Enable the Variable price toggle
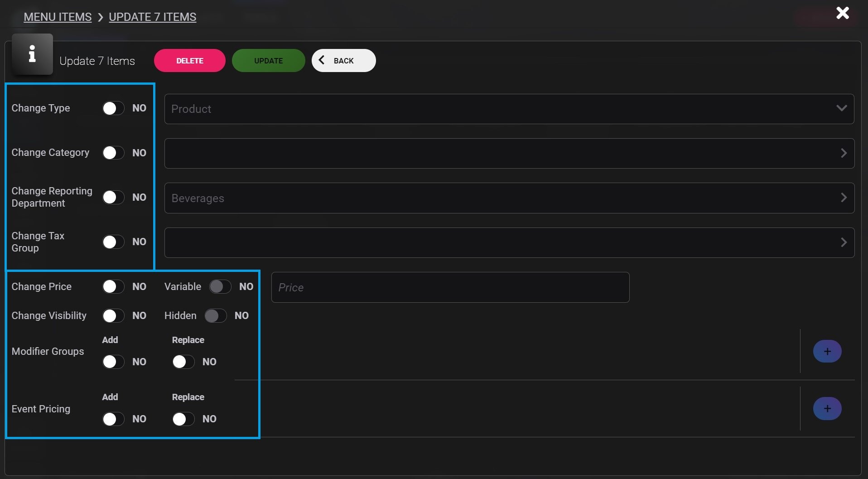The width and height of the screenshot is (868, 479). pos(220,286)
